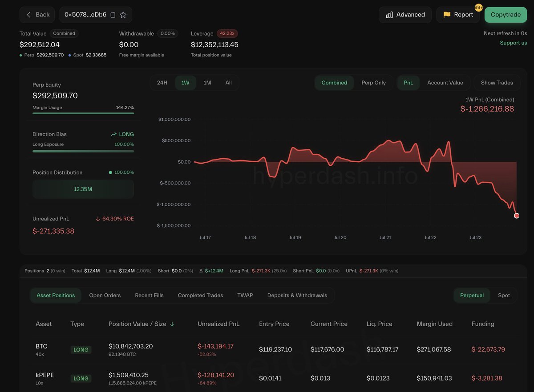The image size is (534, 392).
Task: Click the wallet address 0x5078...eDb6
Action: [85, 15]
